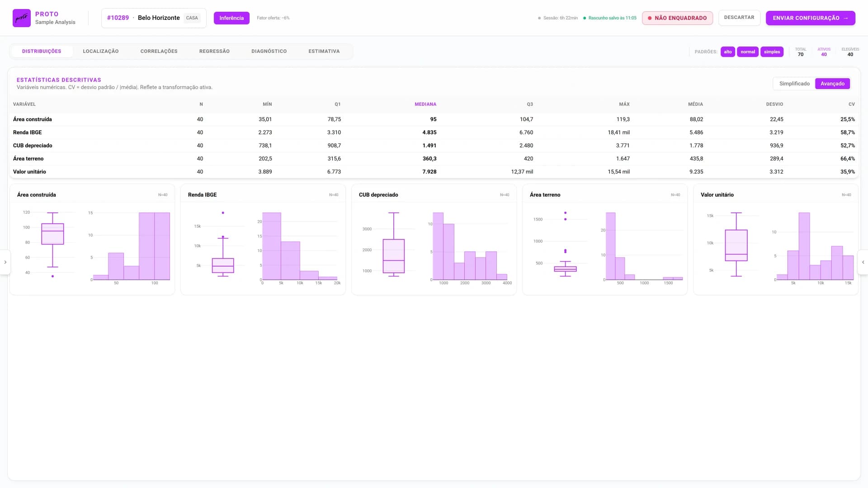The image size is (868, 488).
Task: Select the Simplificado view mode
Action: [794, 84]
